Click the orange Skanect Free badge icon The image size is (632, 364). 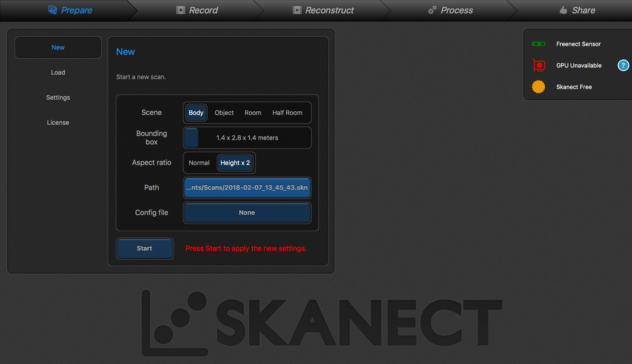539,87
